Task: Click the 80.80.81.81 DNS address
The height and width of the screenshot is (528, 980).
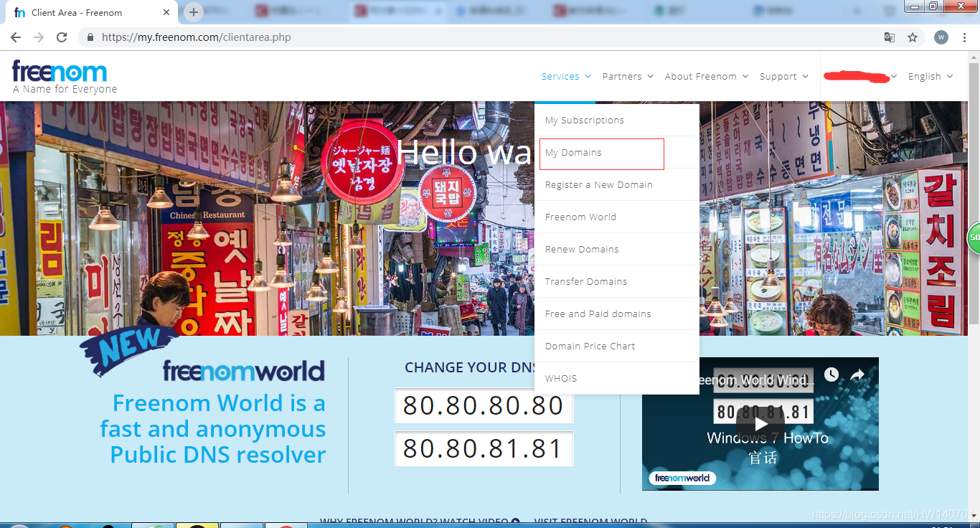Action: (484, 448)
